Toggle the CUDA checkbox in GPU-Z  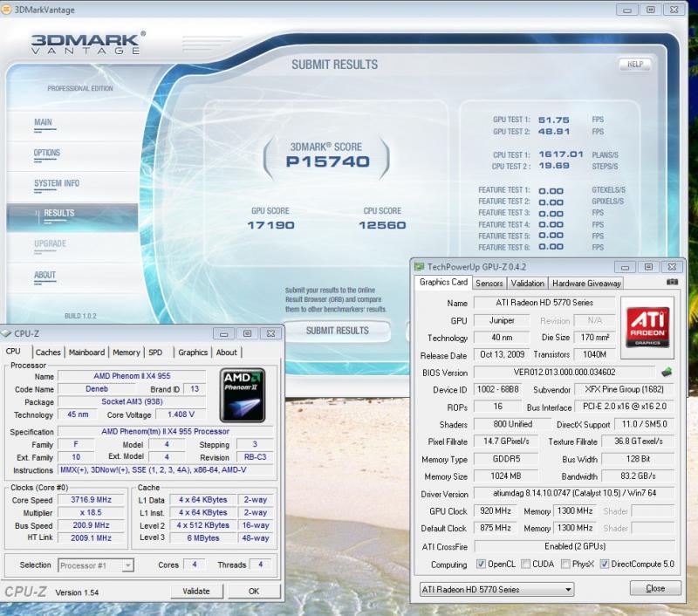coord(526,564)
